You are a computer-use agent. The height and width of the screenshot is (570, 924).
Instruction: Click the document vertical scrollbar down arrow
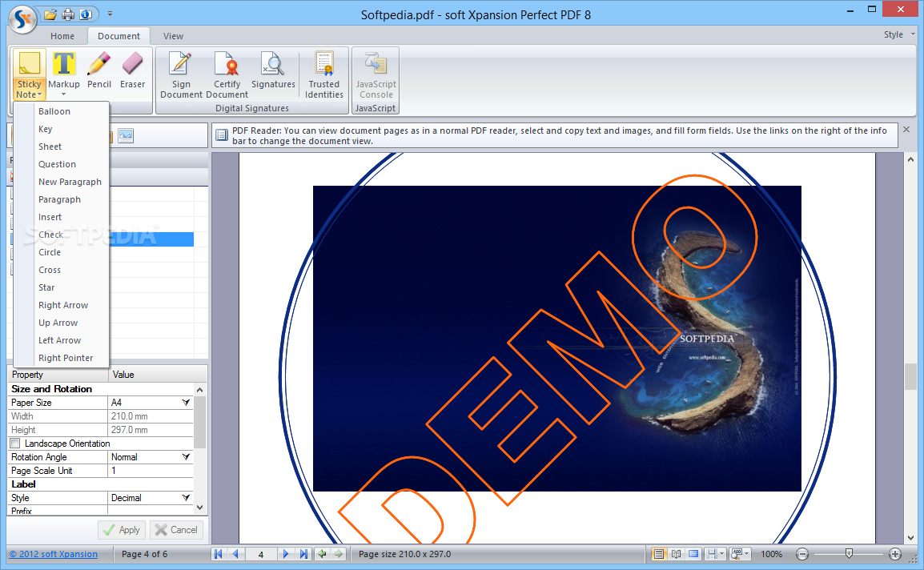pos(911,538)
